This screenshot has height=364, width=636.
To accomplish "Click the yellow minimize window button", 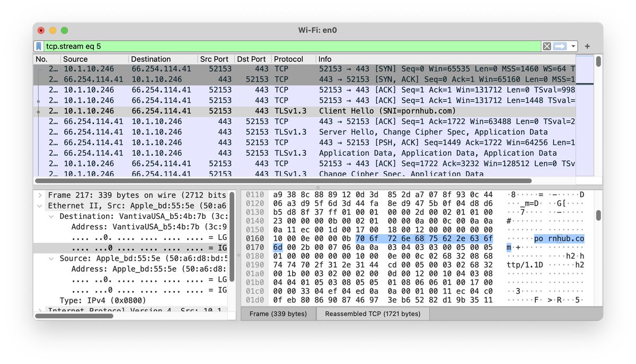I will click(53, 30).
